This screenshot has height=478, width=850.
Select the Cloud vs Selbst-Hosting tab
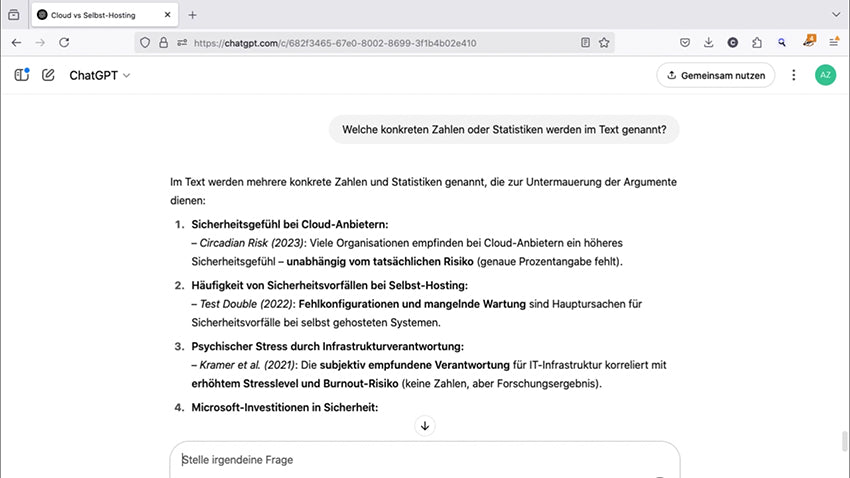[x=100, y=15]
